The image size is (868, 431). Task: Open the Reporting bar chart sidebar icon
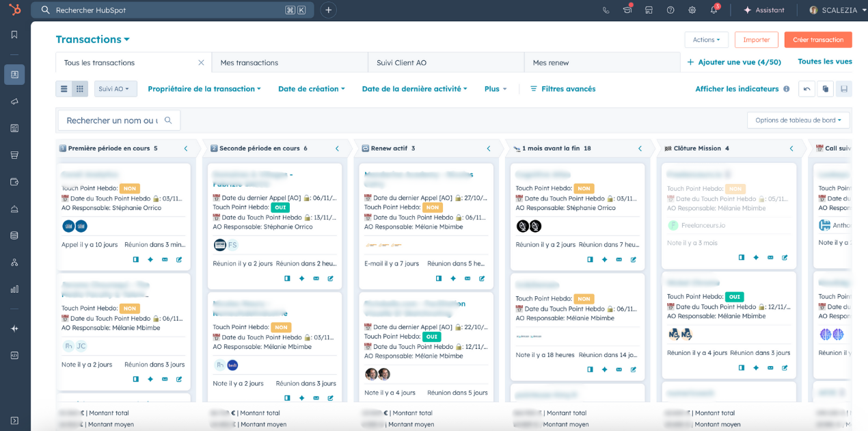pos(14,289)
